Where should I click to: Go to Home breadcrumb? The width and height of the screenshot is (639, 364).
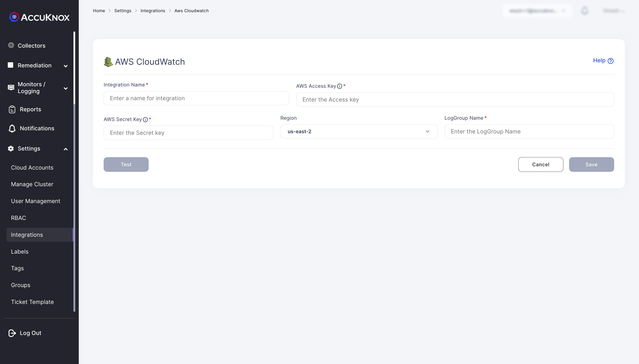coord(99,11)
